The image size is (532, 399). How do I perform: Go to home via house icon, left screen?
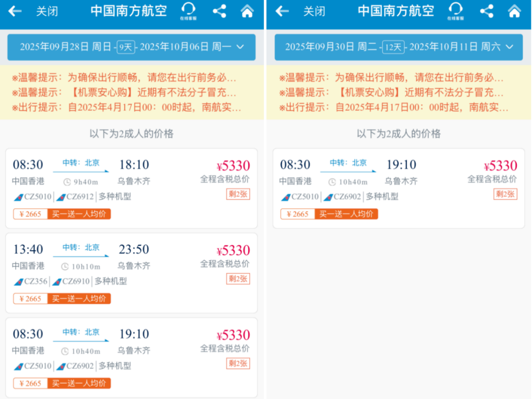(x=247, y=11)
